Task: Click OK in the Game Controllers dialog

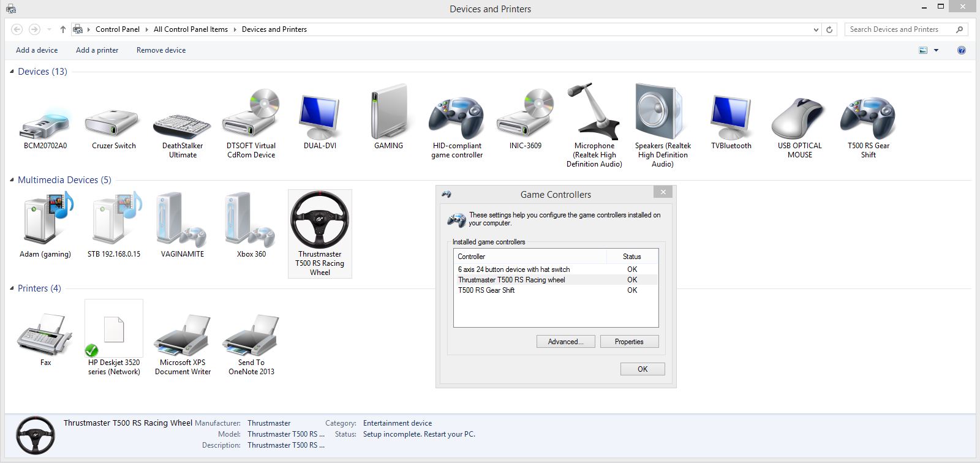Action: 643,369
